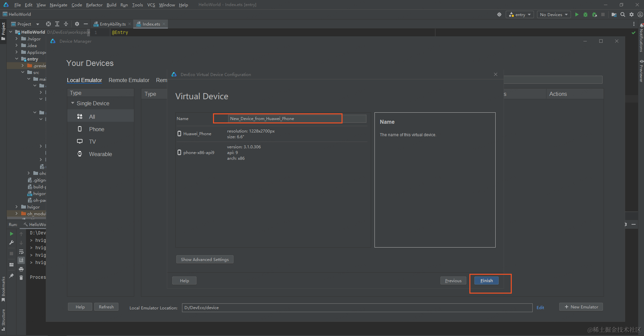Click the Local Emulator Location field
Image resolution: width=644 pixels, height=336 pixels.
pos(357,307)
